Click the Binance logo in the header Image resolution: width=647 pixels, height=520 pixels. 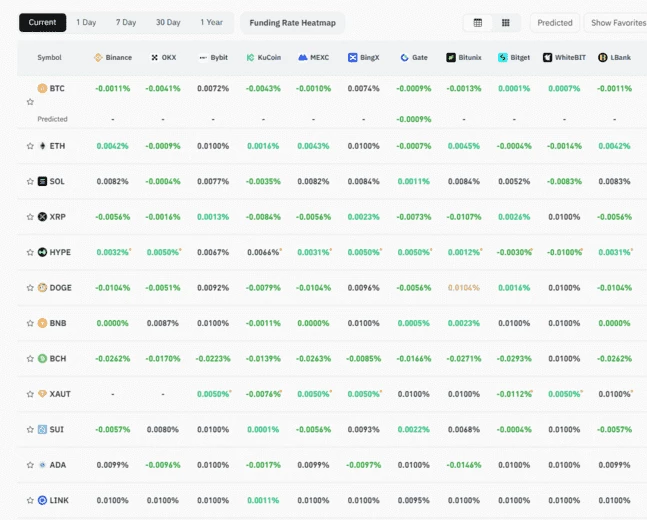(98, 58)
